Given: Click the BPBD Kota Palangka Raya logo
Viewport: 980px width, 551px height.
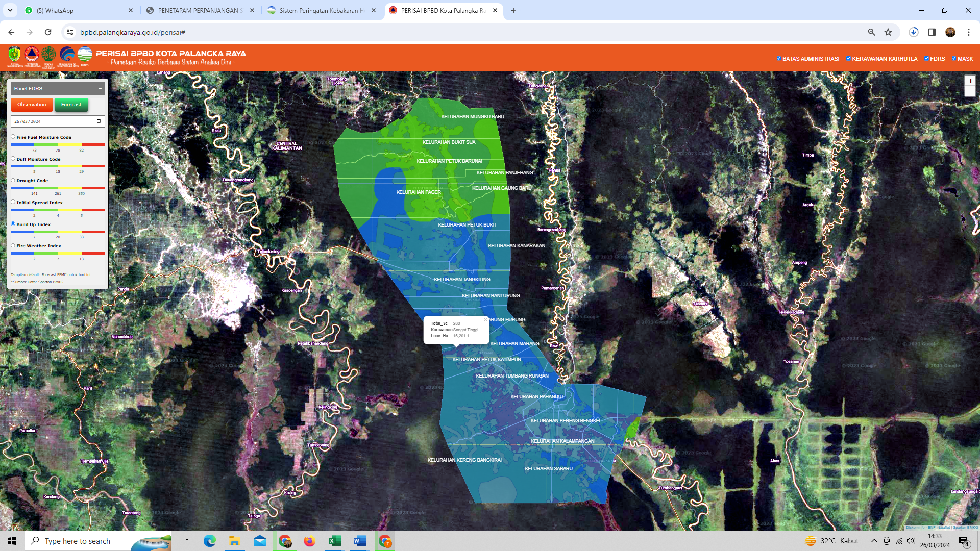Looking at the screenshot, I should [x=32, y=55].
